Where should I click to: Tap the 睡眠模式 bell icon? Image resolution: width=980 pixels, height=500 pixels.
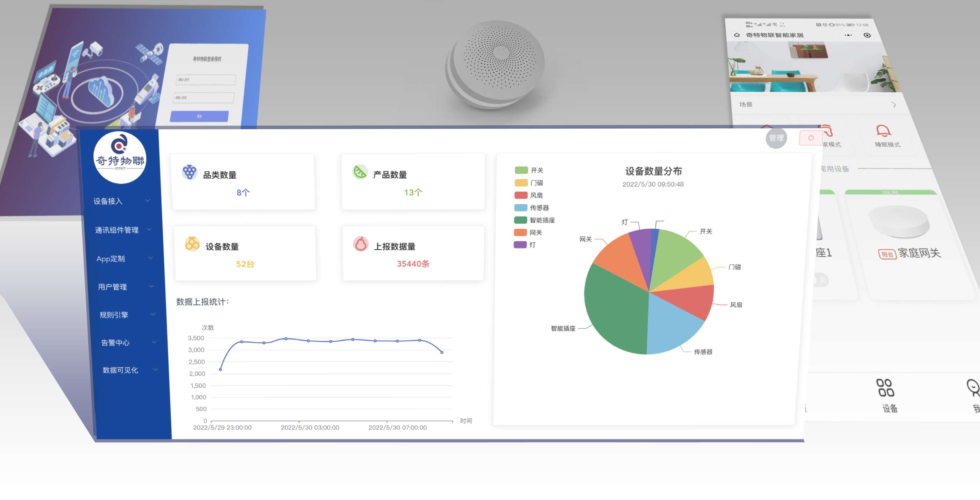coord(883,131)
